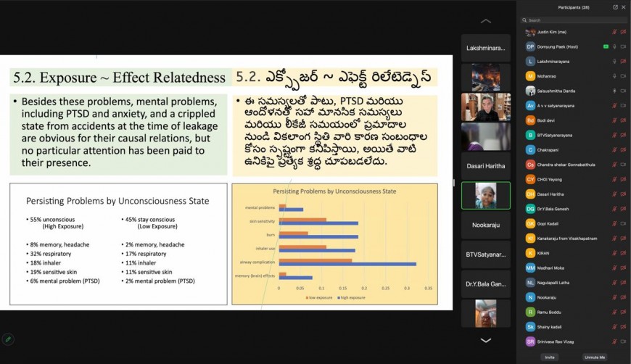631x364 pixels.
Task: Click Justin Kim's muted microphone icon
Action: (x=614, y=32)
